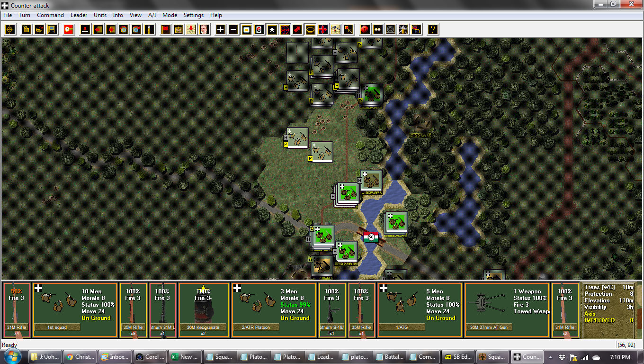
Task: Open the Settings menu
Action: point(194,15)
